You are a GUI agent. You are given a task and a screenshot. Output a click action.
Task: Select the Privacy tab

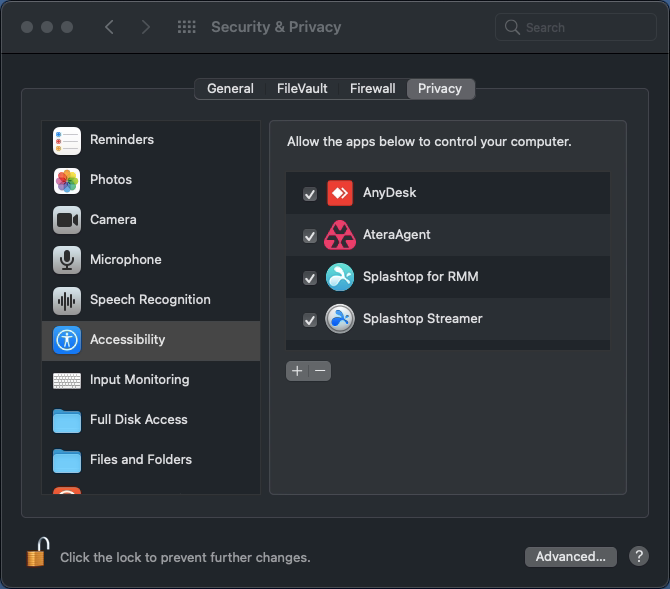[440, 88]
